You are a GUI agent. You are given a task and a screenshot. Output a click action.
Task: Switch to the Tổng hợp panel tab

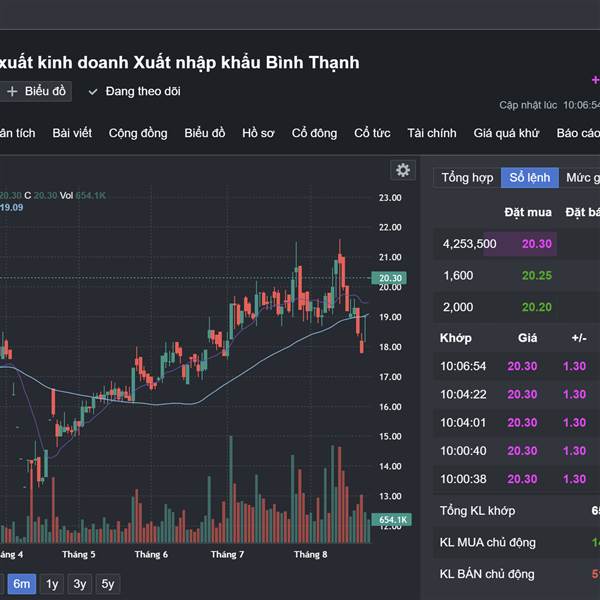point(467,178)
